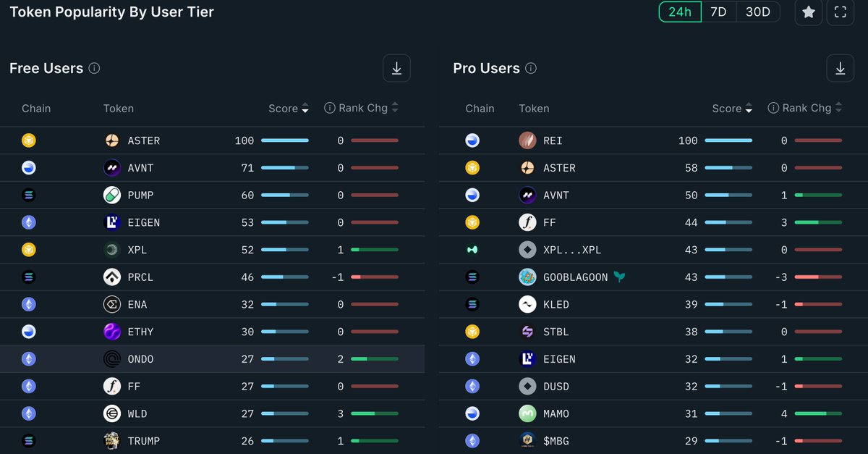Image resolution: width=868 pixels, height=454 pixels.
Task: Open the FF token in Free Users
Action: point(134,387)
